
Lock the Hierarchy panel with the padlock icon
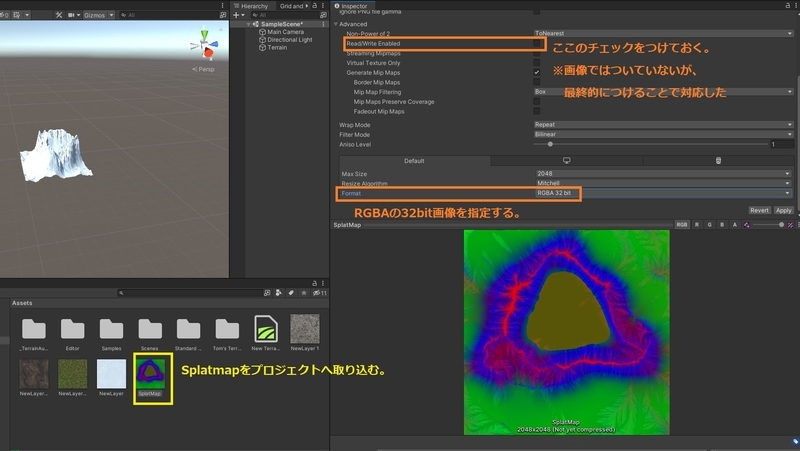(x=315, y=6)
